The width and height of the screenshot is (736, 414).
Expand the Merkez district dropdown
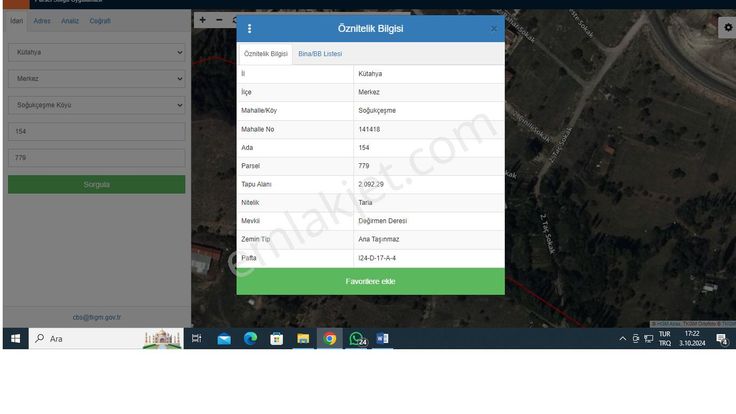click(x=97, y=79)
